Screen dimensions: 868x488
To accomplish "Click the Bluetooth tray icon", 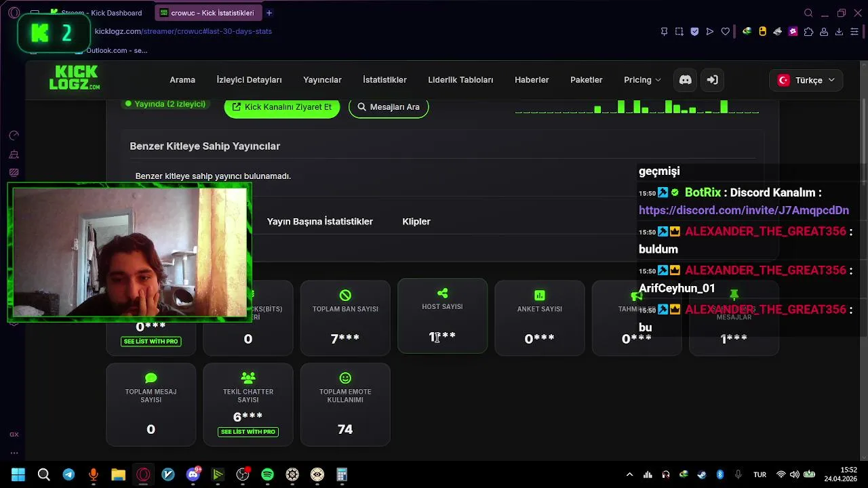I will [720, 474].
